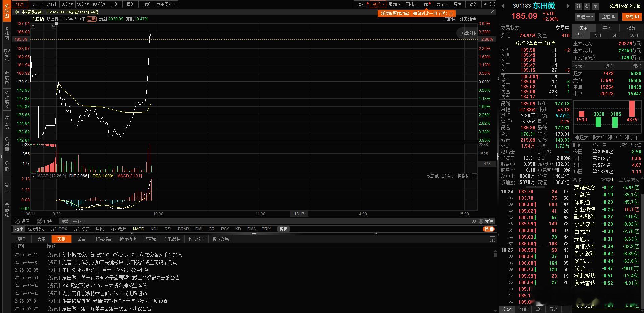The image size is (644, 313).
Task: Select the KDJ indicator
Action: click(154, 229)
